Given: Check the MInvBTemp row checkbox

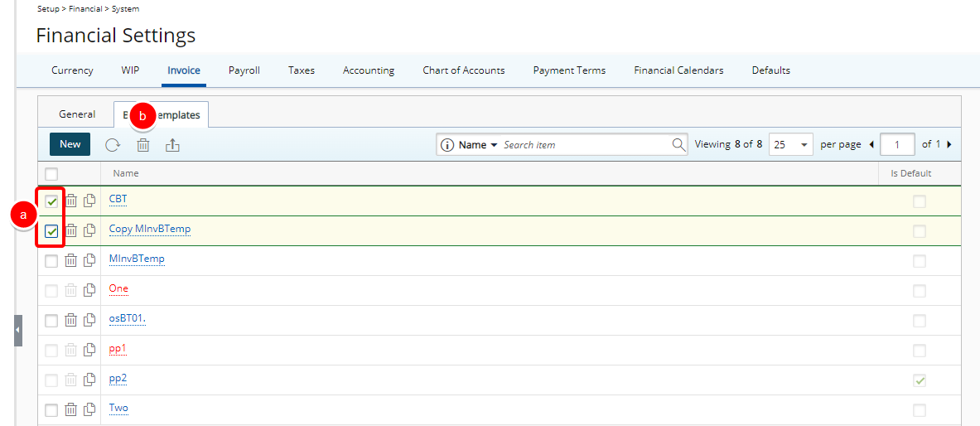Looking at the screenshot, I should (x=51, y=261).
